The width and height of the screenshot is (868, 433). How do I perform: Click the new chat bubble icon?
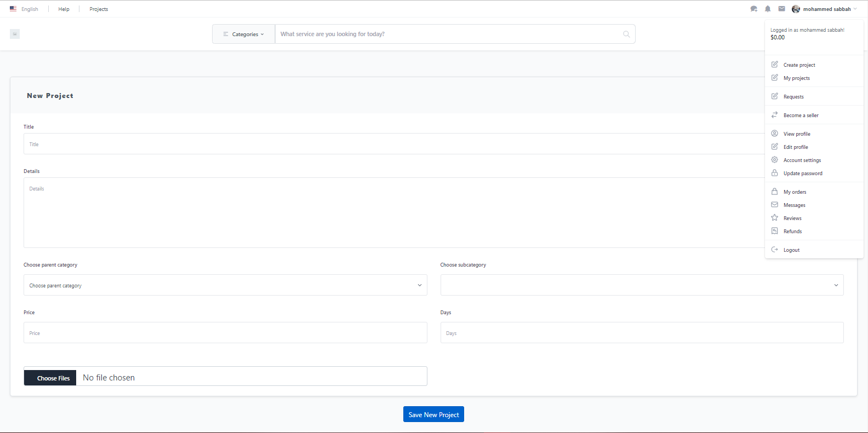753,9
